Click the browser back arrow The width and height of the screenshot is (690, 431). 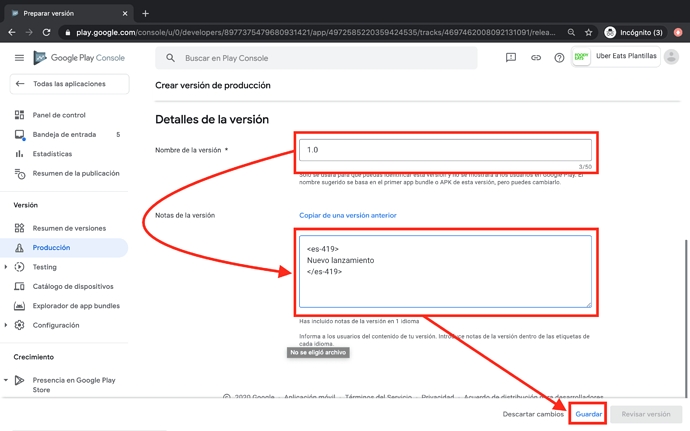coord(11,32)
